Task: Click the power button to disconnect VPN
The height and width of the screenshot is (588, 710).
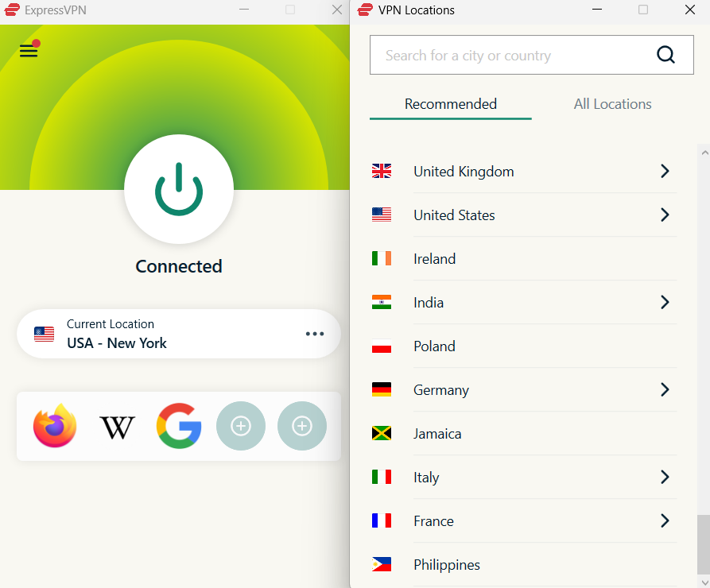Action: tap(178, 189)
